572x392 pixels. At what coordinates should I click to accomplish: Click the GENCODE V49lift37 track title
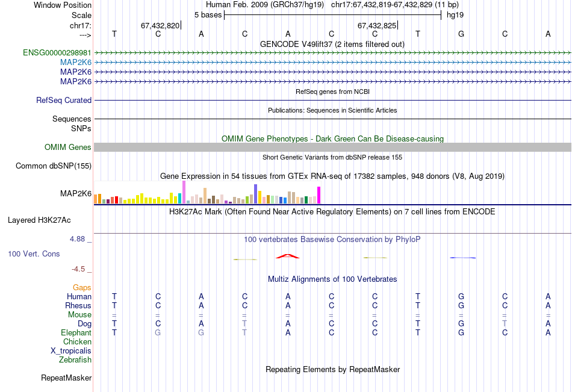point(332,45)
